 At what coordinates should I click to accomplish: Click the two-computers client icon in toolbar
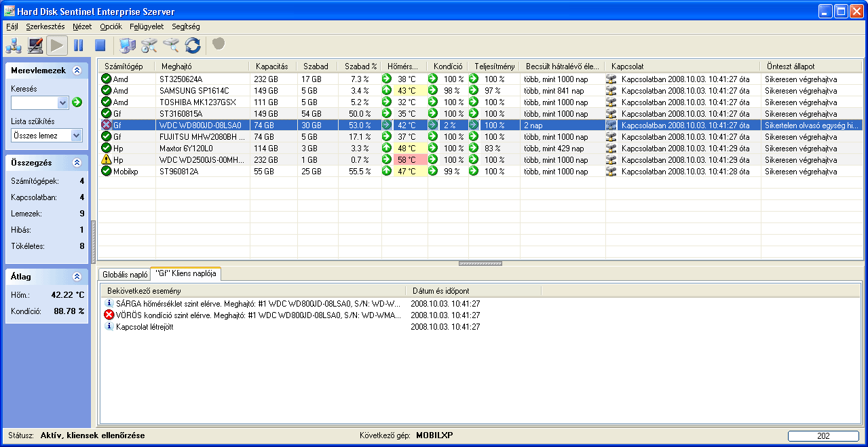point(128,45)
